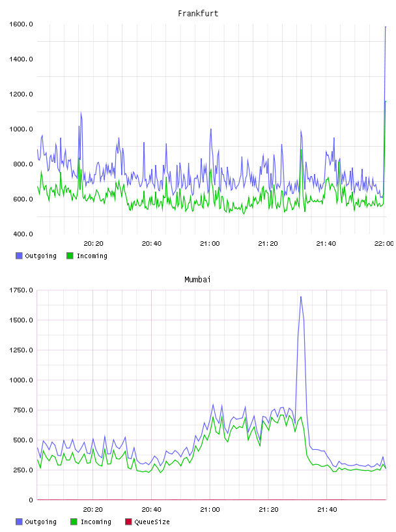Screen dimensions: 396x532
Task: Click the 400.0 y-axis label on Frankfurt chart
Action: (x=23, y=234)
